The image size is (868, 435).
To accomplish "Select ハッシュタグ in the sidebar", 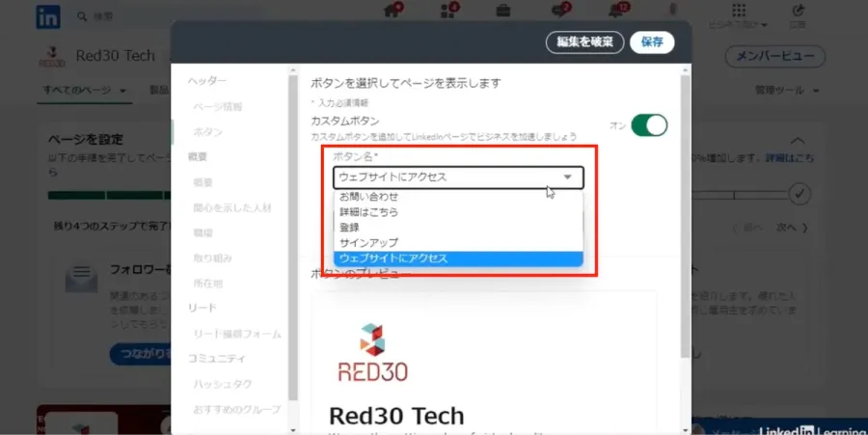I will 223,384.
